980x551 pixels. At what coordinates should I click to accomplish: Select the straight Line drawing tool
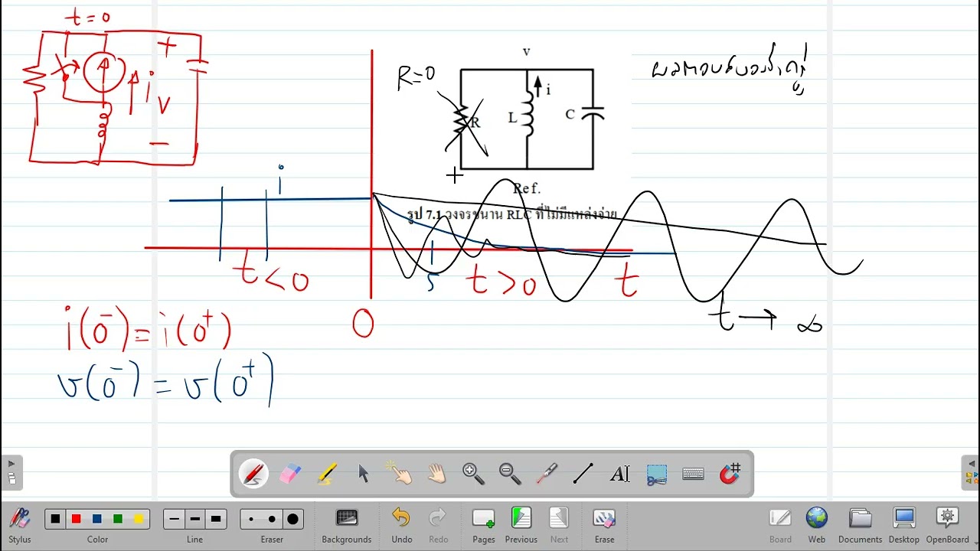pyautogui.click(x=583, y=474)
